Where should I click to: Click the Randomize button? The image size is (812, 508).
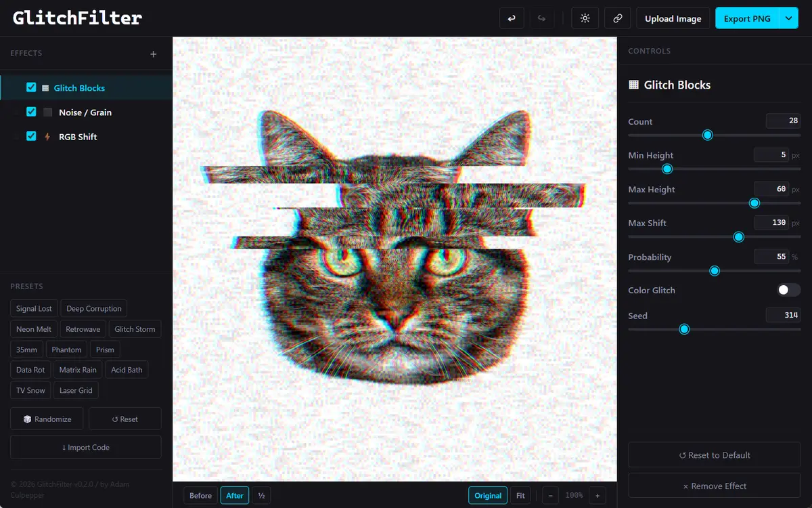(x=47, y=419)
